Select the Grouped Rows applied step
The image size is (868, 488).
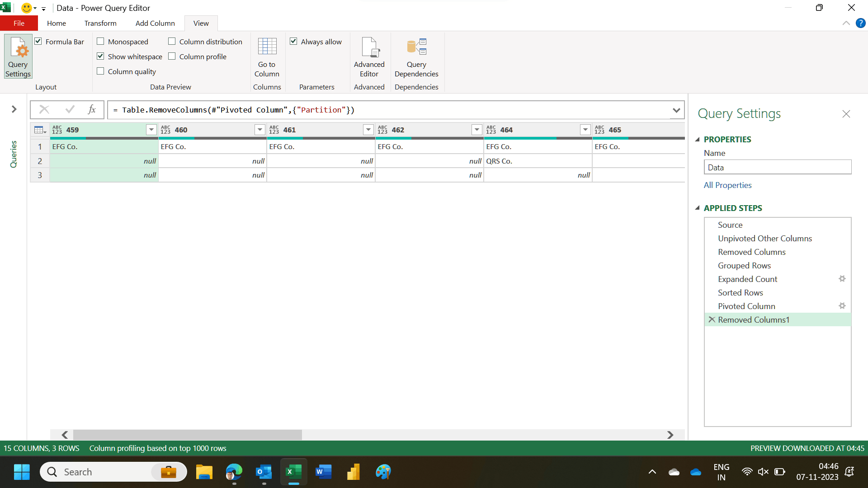click(x=744, y=266)
